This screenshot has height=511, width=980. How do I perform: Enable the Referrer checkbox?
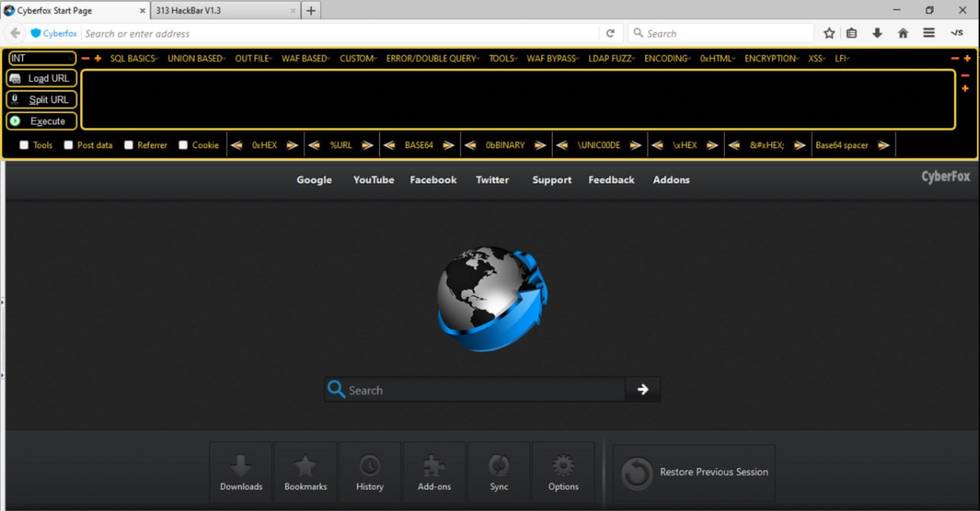point(129,145)
